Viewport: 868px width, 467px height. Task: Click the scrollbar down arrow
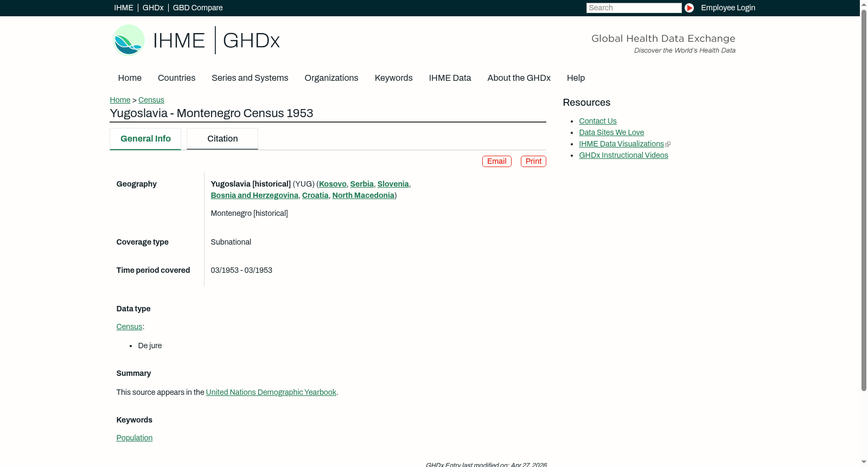coord(864,463)
